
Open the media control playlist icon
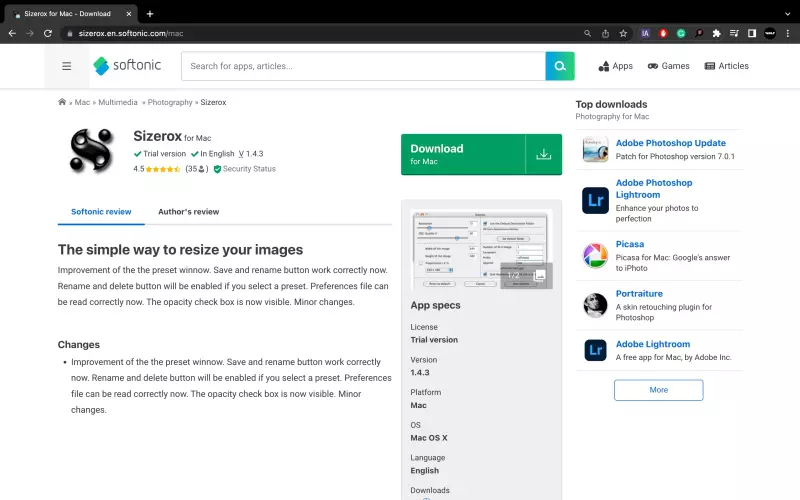(x=734, y=33)
